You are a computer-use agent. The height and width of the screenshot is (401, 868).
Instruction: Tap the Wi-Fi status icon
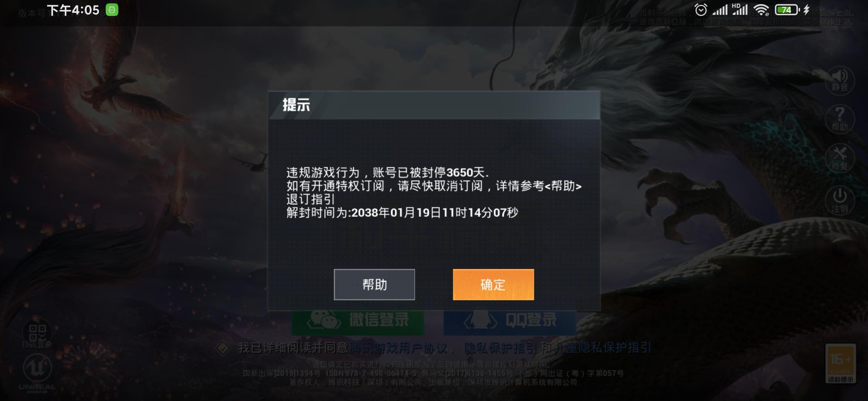tap(762, 10)
